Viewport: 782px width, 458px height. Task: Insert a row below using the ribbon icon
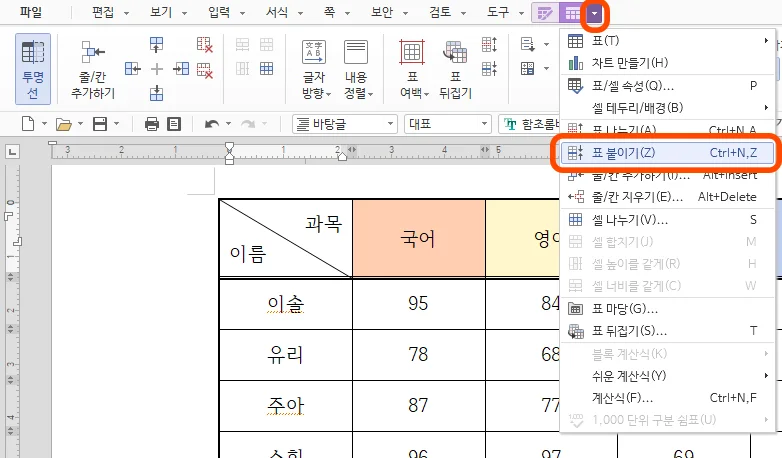[x=157, y=93]
